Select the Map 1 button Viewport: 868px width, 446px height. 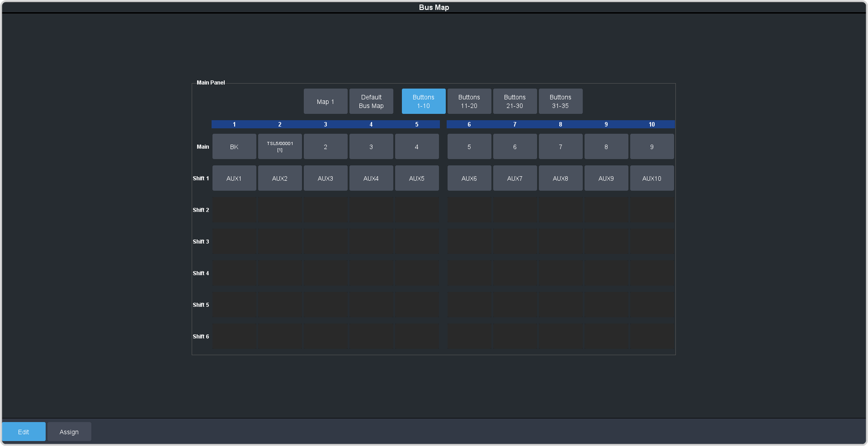click(325, 101)
